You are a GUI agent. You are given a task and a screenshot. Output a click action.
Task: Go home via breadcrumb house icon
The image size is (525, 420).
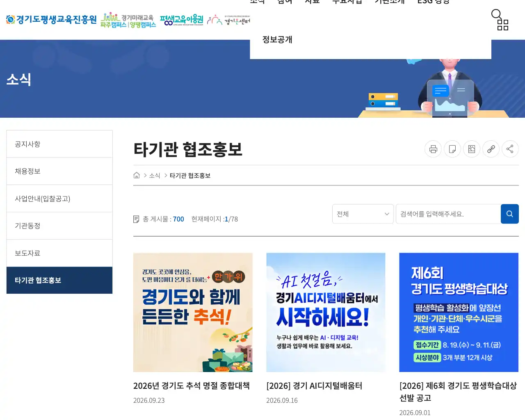coord(137,175)
